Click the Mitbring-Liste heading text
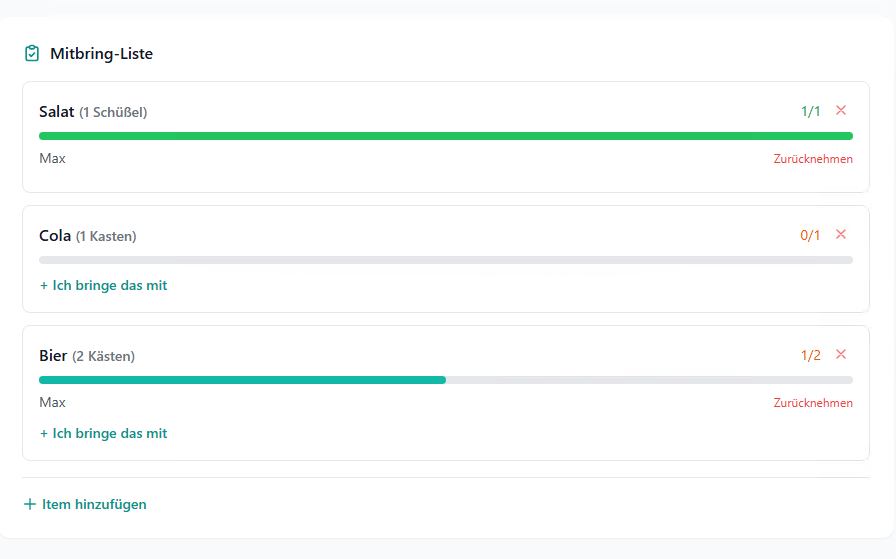896x559 pixels. (101, 54)
